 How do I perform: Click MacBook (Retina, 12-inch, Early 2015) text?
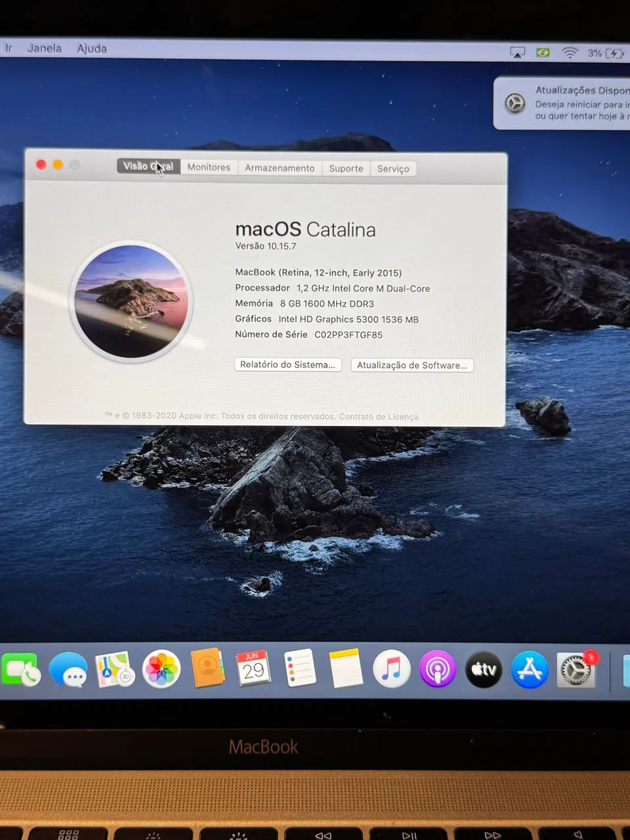point(318,272)
